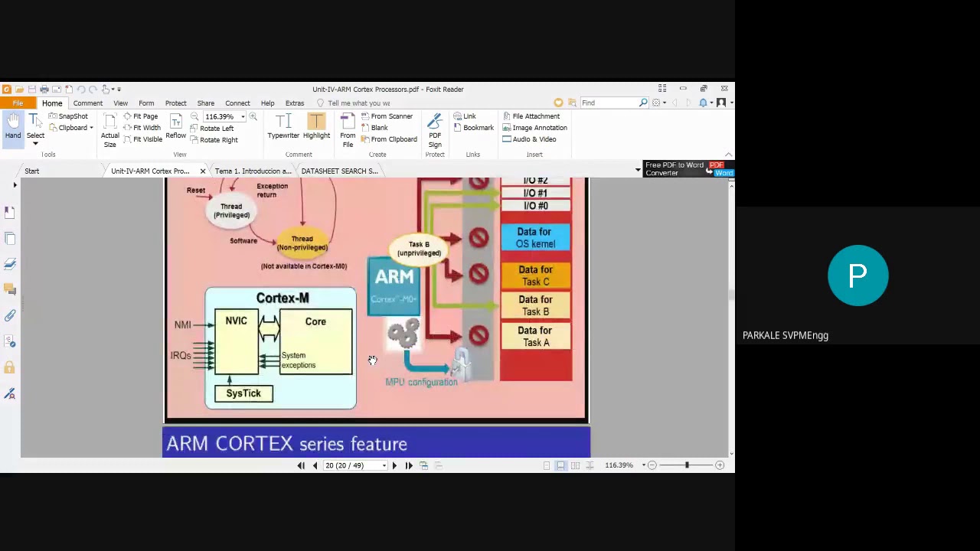Viewport: 980px width, 551px height.
Task: Zoom in using ribbon magnifier plus
Action: (253, 116)
